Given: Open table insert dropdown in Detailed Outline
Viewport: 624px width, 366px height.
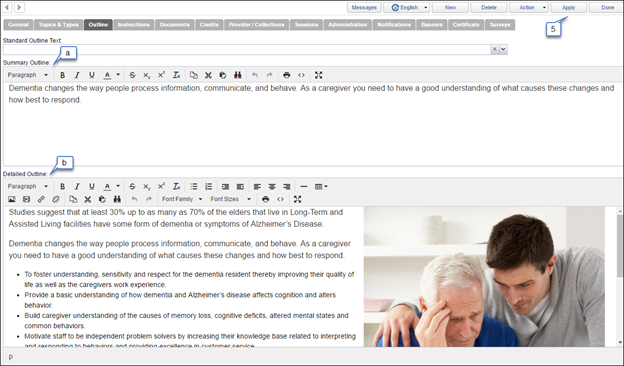Looking at the screenshot, I should coord(321,186).
